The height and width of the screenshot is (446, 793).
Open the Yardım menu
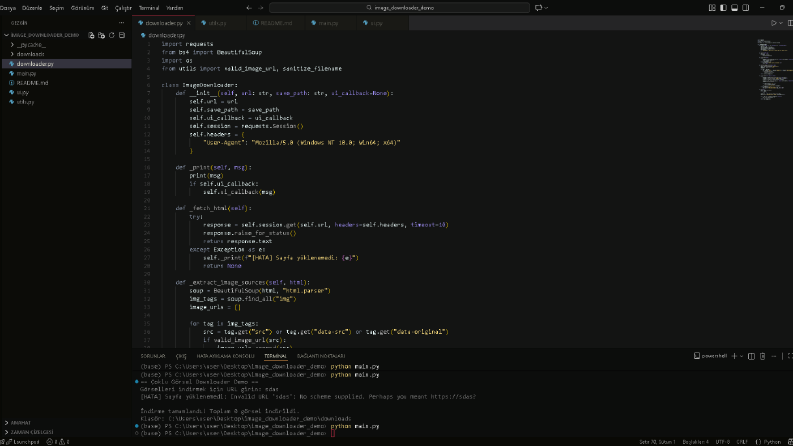[x=174, y=8]
